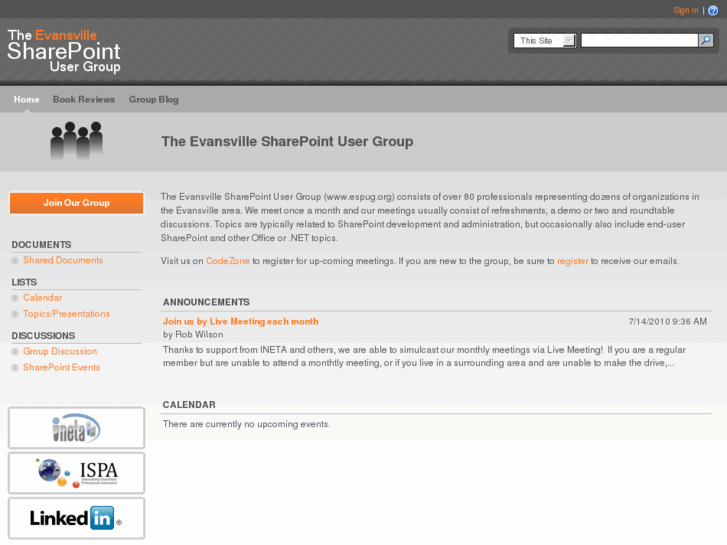Click bullet icon beside Shared Documents
727x545 pixels.
pos(15,261)
